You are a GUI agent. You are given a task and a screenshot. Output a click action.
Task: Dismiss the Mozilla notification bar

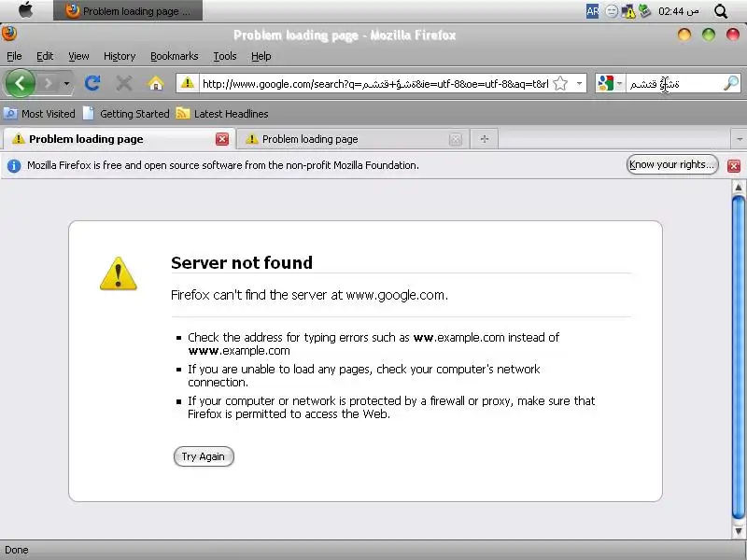click(734, 166)
